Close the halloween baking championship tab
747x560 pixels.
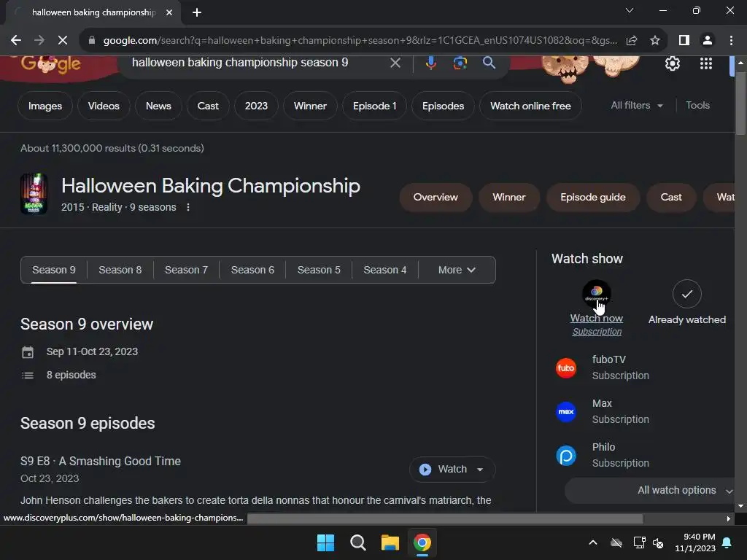click(169, 12)
